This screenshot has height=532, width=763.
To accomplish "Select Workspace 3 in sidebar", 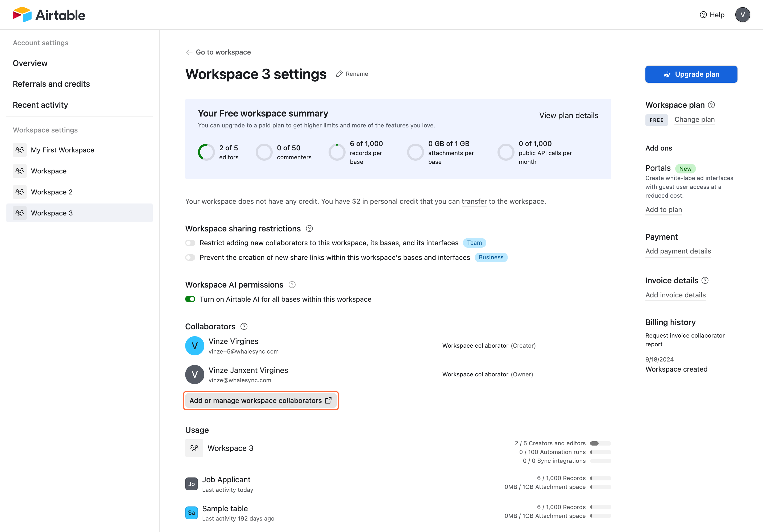I will (x=80, y=213).
